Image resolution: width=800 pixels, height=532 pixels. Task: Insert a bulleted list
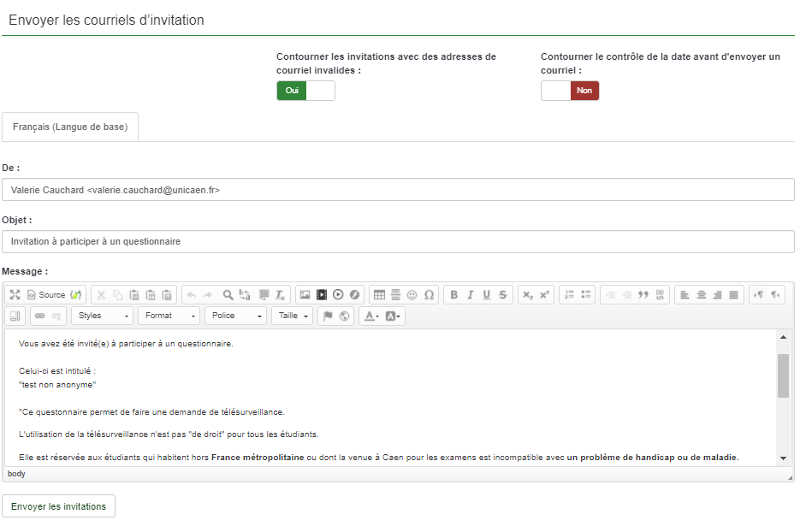pyautogui.click(x=586, y=295)
